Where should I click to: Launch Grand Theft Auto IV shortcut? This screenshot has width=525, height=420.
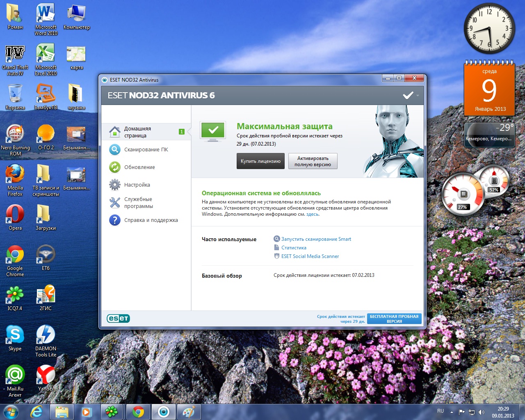pos(15,60)
